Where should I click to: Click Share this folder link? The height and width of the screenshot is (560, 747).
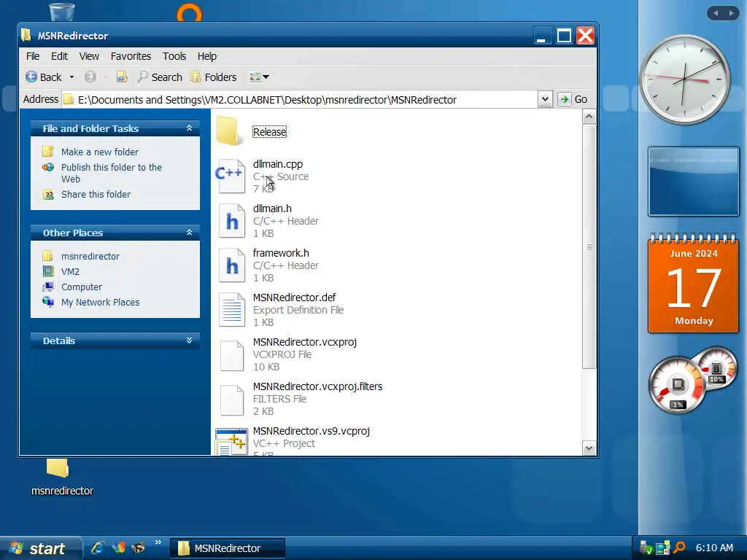coord(96,194)
